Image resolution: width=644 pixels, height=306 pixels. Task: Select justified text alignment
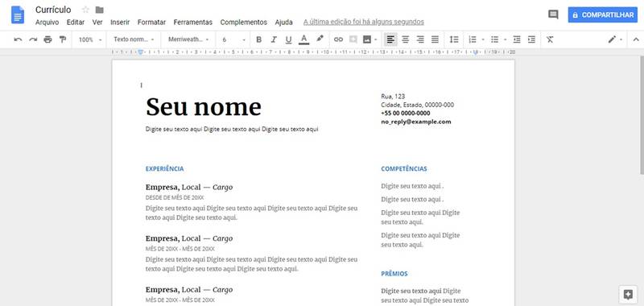(435, 39)
